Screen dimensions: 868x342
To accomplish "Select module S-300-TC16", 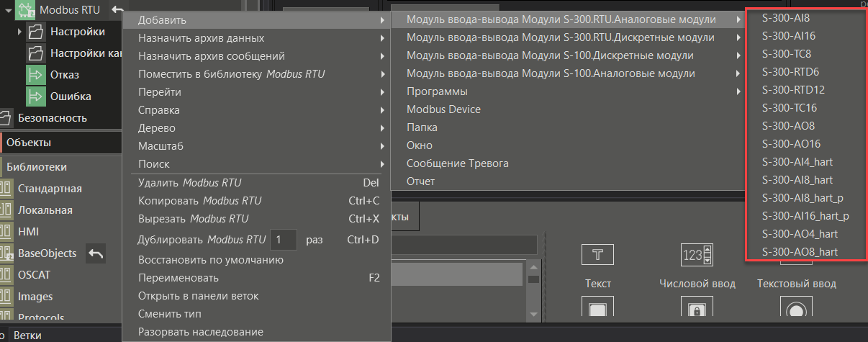I will point(805,107).
